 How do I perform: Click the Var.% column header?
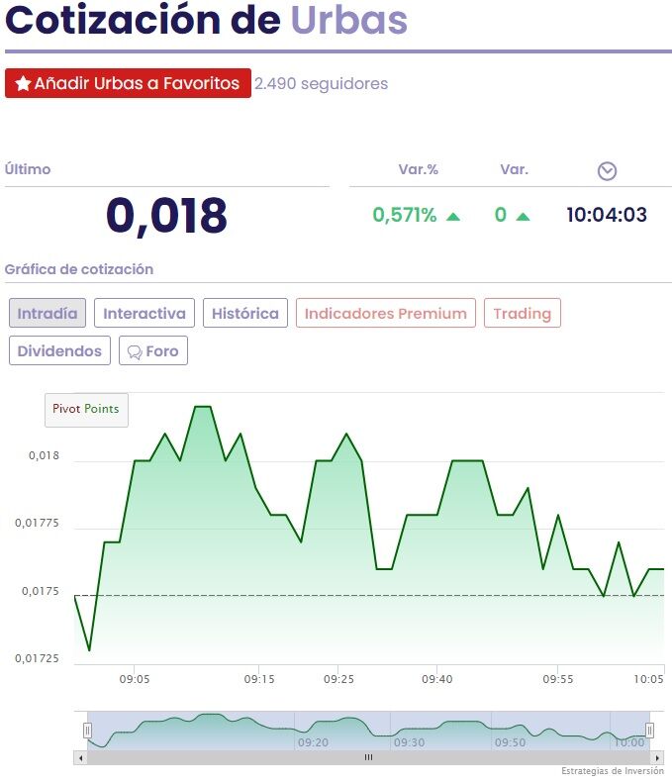[x=418, y=169]
